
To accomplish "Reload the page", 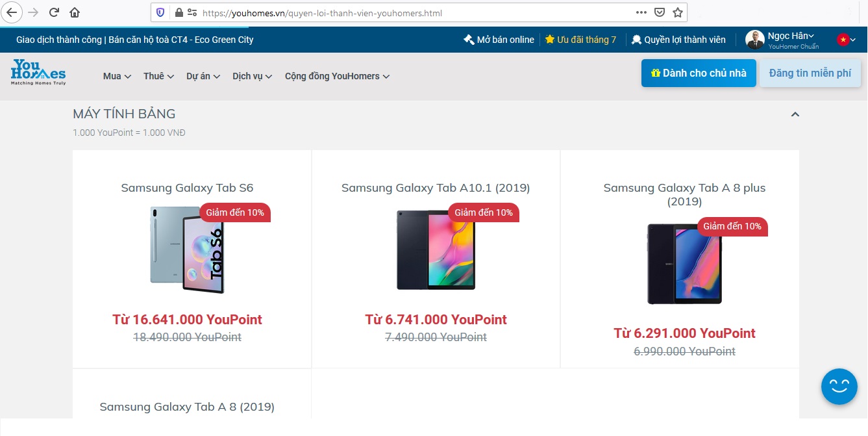I will click(54, 12).
